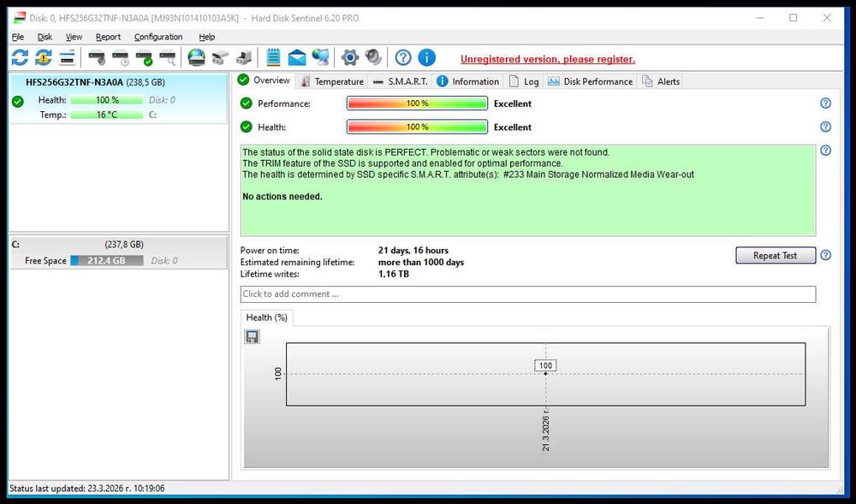Switch to the Information tab
Image resolution: width=856 pixels, height=504 pixels.
click(x=468, y=81)
